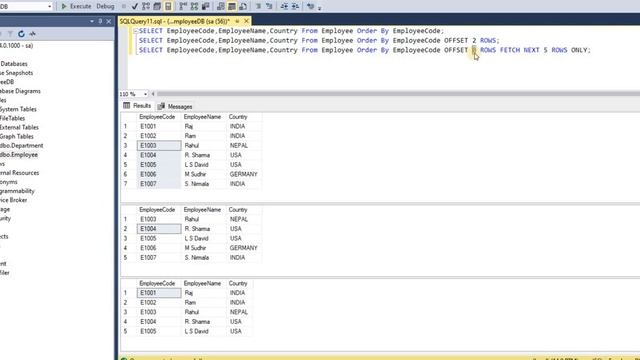Select the Databases tree node

coord(14,64)
